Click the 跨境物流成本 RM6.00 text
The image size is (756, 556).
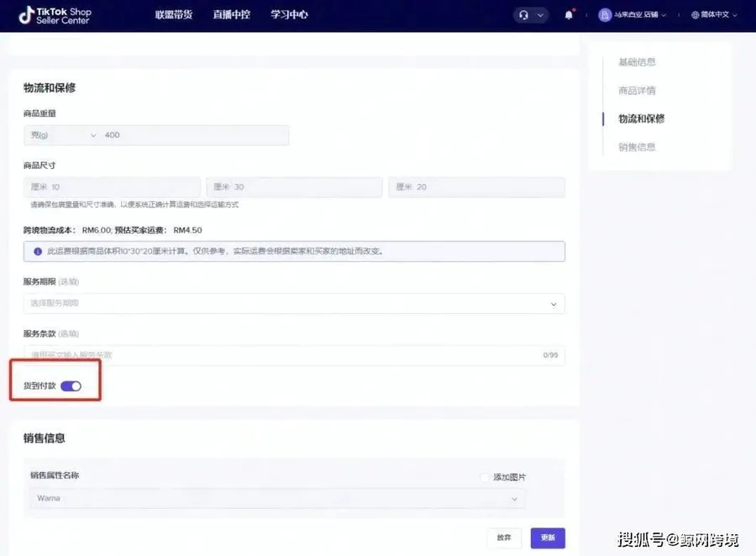pyautogui.click(x=67, y=230)
